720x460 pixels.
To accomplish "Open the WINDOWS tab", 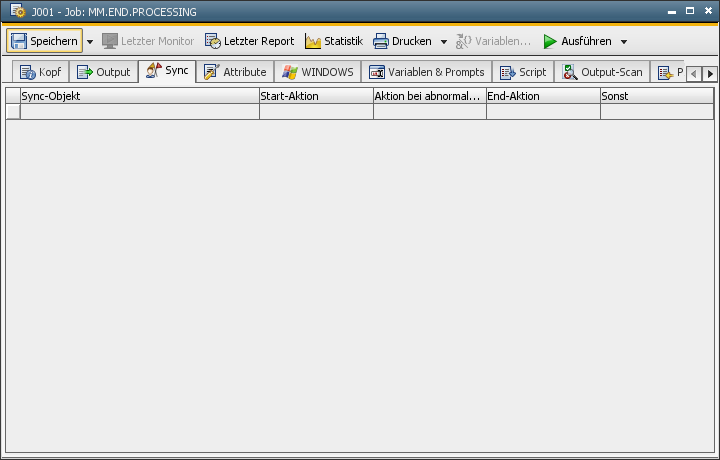I will point(318,72).
